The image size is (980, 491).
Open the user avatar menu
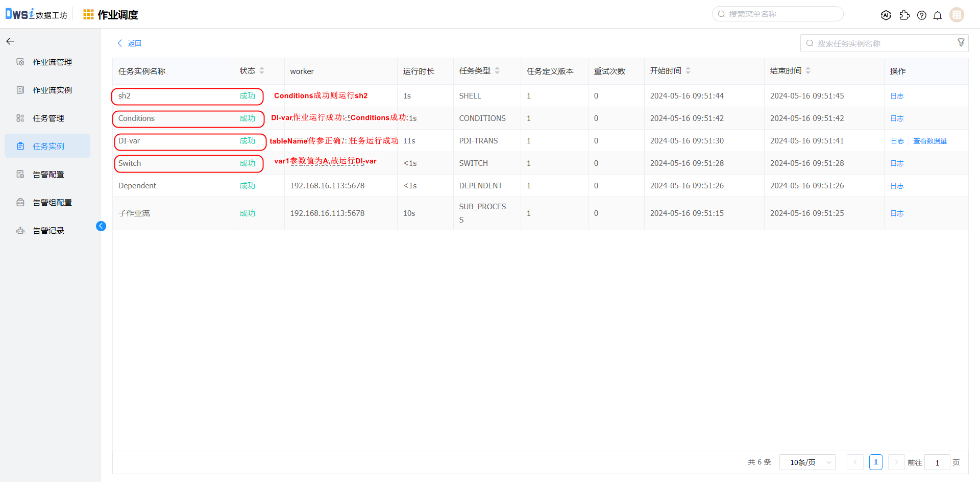[957, 15]
